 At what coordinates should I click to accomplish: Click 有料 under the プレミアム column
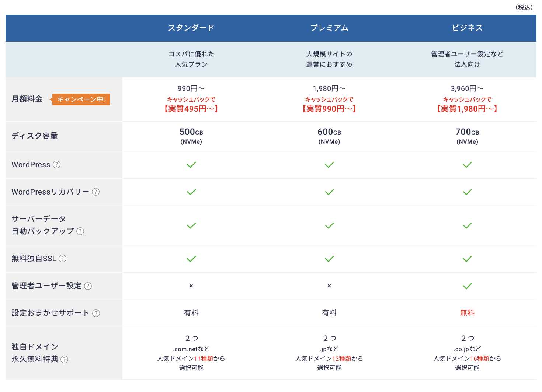point(329,313)
